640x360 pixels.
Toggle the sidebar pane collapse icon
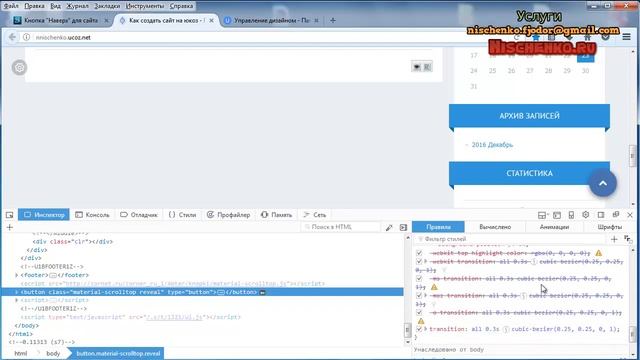coord(403,227)
